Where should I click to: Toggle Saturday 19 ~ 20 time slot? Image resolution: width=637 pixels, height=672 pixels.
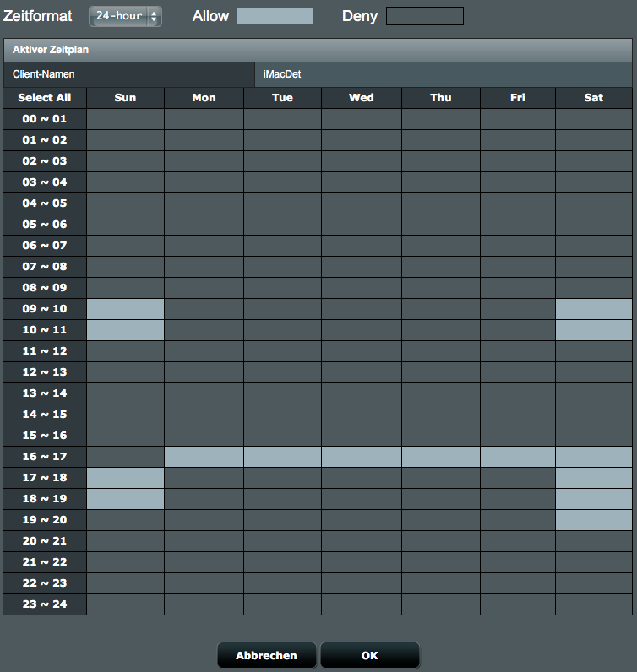click(x=593, y=520)
